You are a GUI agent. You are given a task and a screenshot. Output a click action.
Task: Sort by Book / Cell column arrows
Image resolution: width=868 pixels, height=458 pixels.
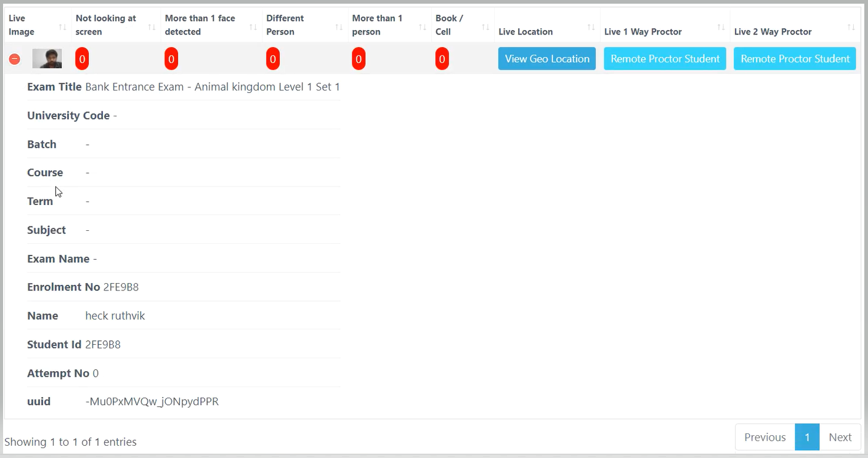[x=485, y=27]
